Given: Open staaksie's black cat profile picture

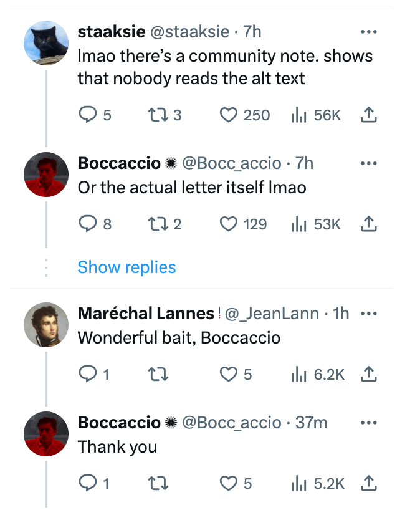Looking at the screenshot, I should tap(45, 42).
